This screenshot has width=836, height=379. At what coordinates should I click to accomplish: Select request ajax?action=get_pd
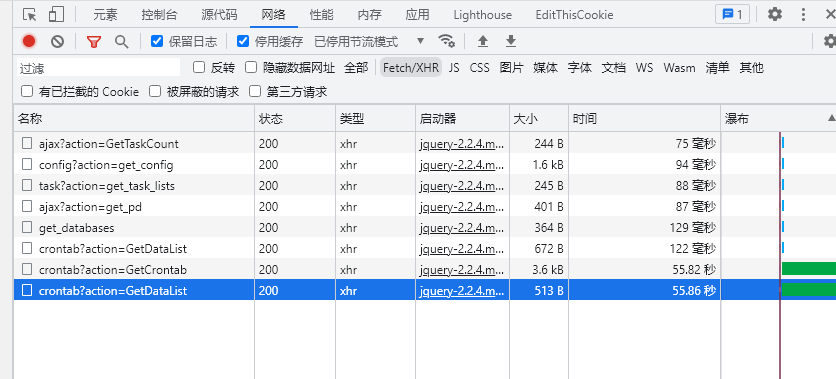click(x=90, y=207)
